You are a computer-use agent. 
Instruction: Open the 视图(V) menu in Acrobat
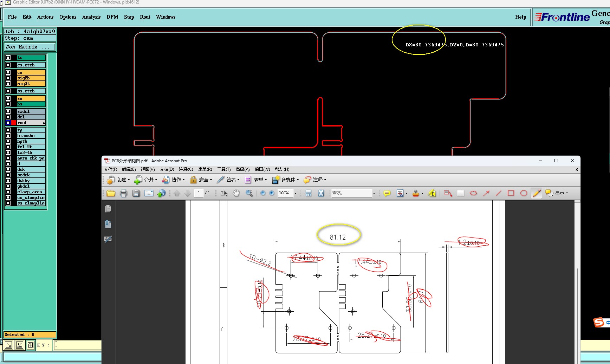[148, 169]
